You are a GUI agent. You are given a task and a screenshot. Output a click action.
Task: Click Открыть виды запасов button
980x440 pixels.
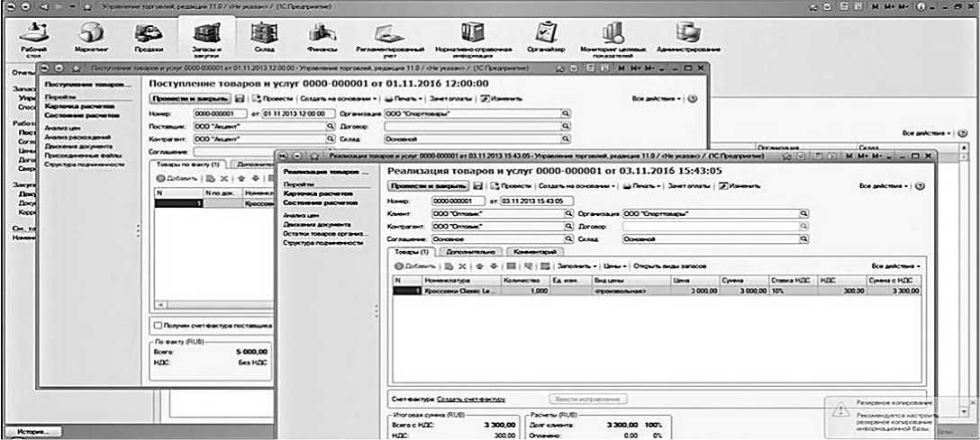[x=670, y=265]
